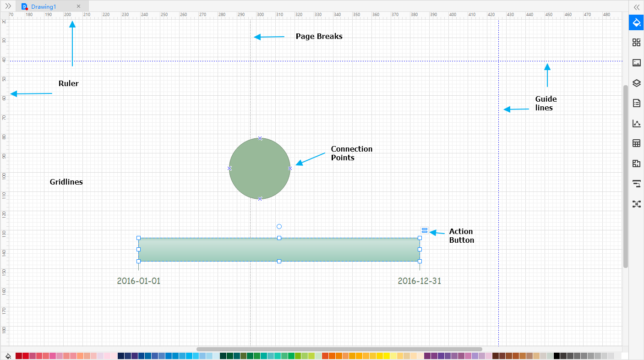Click the circle's top connection point
This screenshot has height=360, width=644.
pos(260,138)
